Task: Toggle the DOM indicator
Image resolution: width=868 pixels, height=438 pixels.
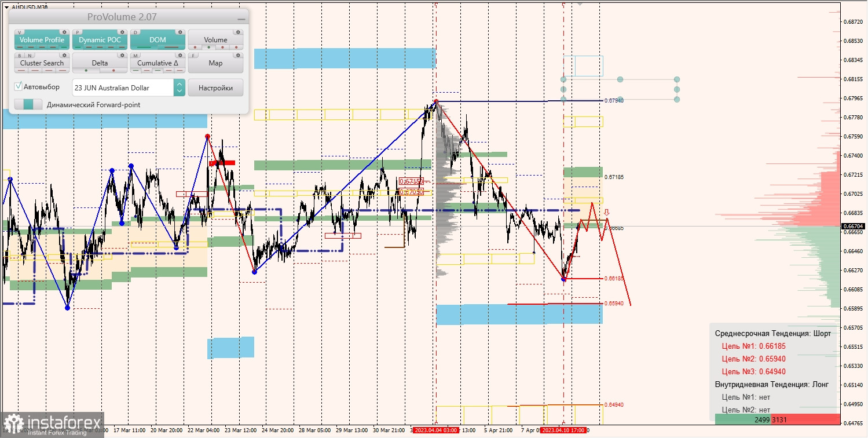Action: (x=158, y=40)
